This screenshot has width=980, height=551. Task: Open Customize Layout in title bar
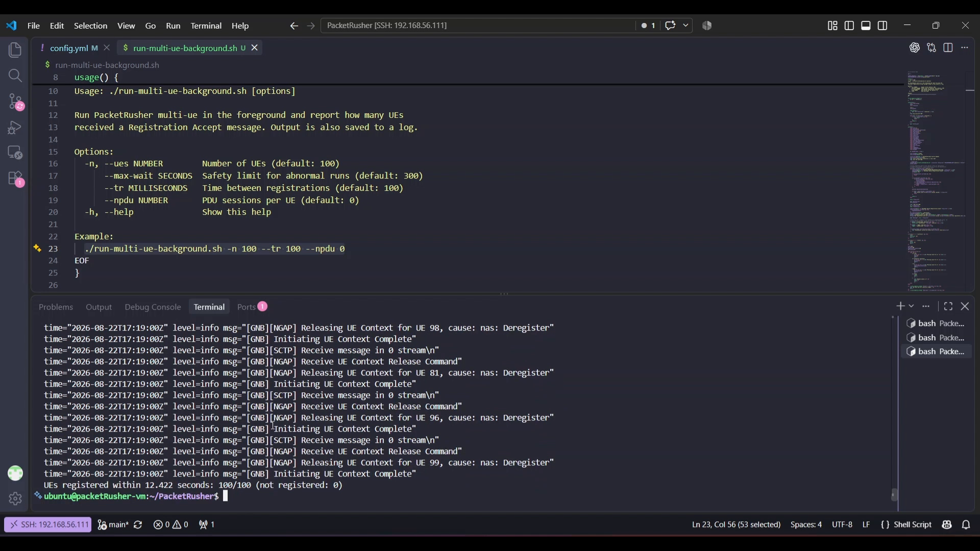(x=832, y=26)
